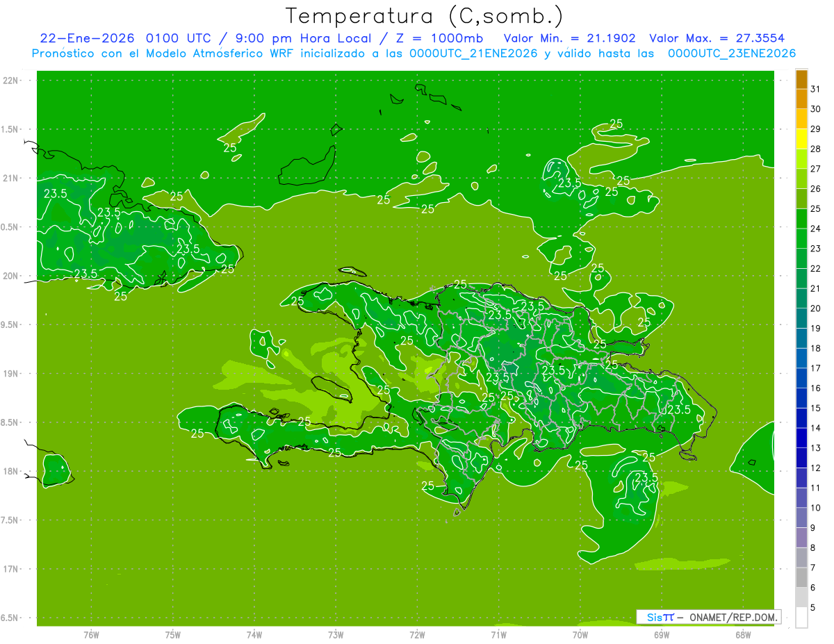Click the colorbar label '5'

812,607
